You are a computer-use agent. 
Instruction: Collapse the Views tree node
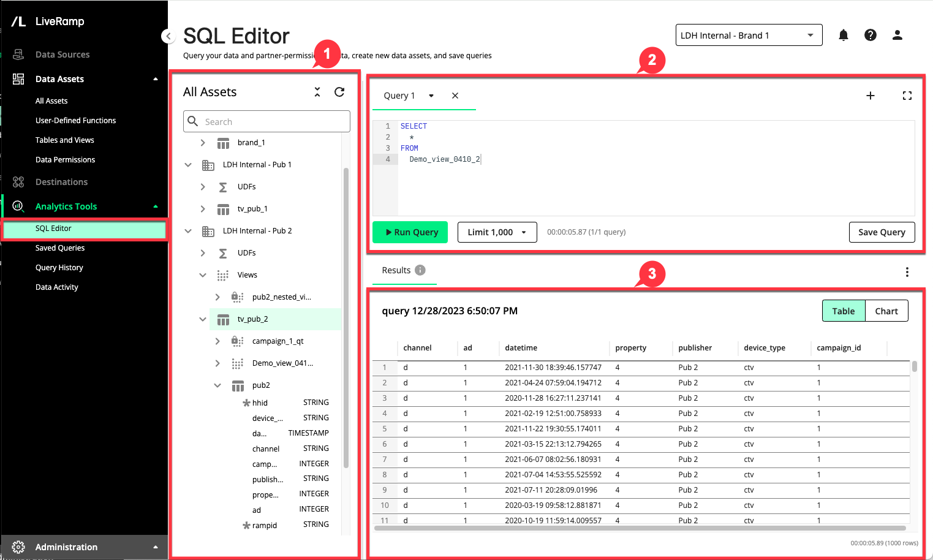pos(203,275)
